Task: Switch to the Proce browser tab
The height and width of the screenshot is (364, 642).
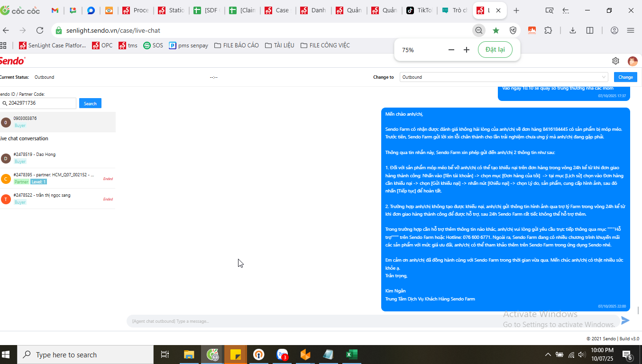Action: [x=136, y=10]
